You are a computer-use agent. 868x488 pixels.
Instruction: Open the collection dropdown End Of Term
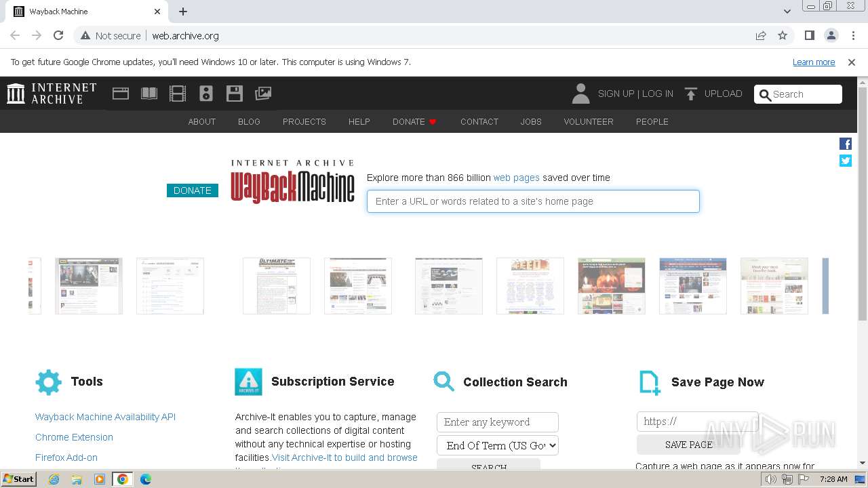tap(498, 445)
